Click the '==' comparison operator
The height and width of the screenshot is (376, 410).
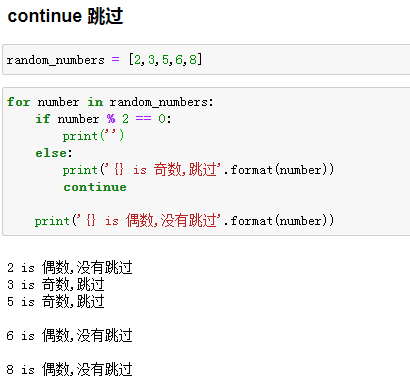tap(143, 119)
